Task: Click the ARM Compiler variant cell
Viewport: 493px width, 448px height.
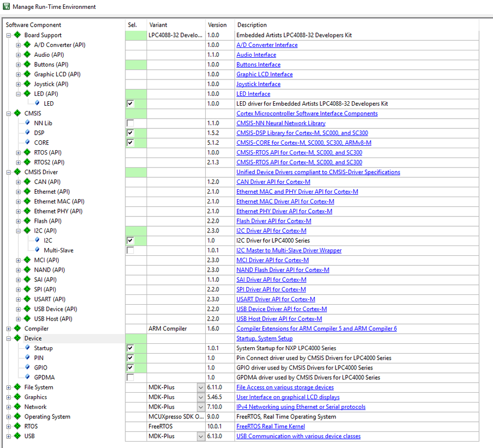Action: pyautogui.click(x=176, y=328)
